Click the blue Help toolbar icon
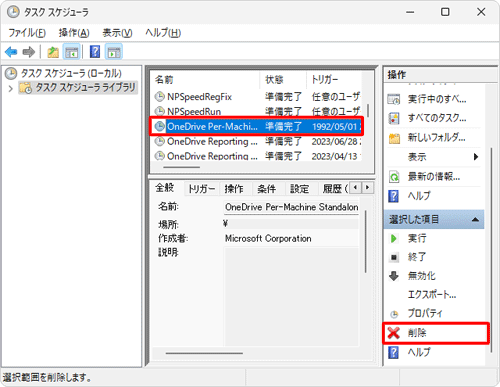The width and height of the screenshot is (500, 387). pos(95,52)
